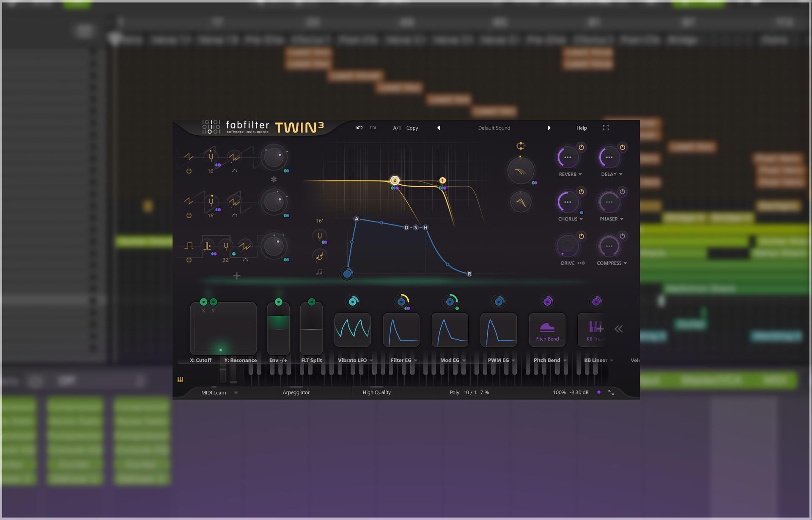The image size is (812, 520).
Task: Click the filter peak response knob
Action: coord(521,202)
